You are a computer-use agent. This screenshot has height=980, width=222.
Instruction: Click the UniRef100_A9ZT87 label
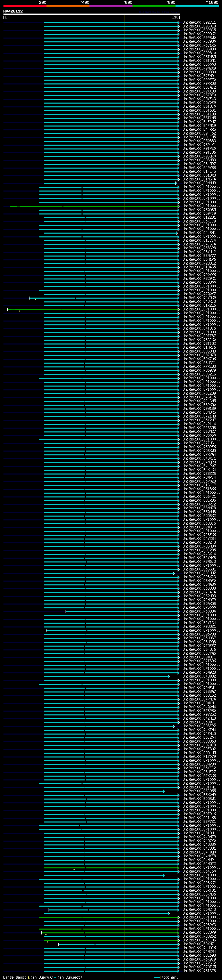pos(199,336)
